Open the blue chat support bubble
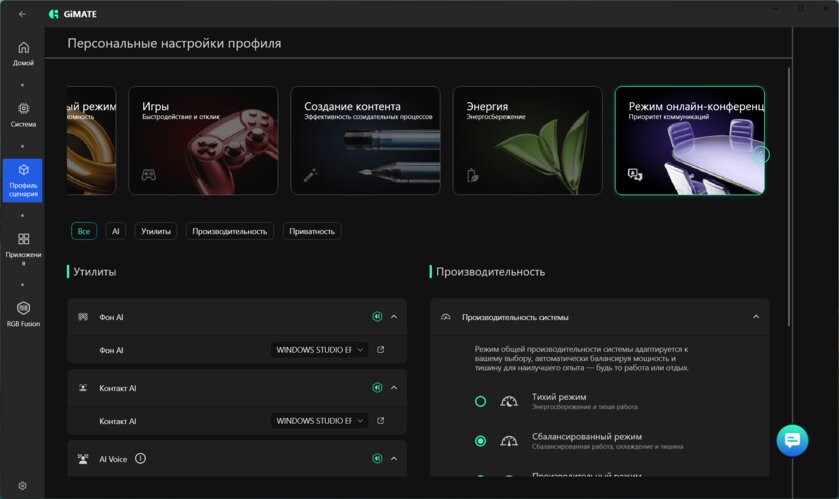 coord(792,440)
